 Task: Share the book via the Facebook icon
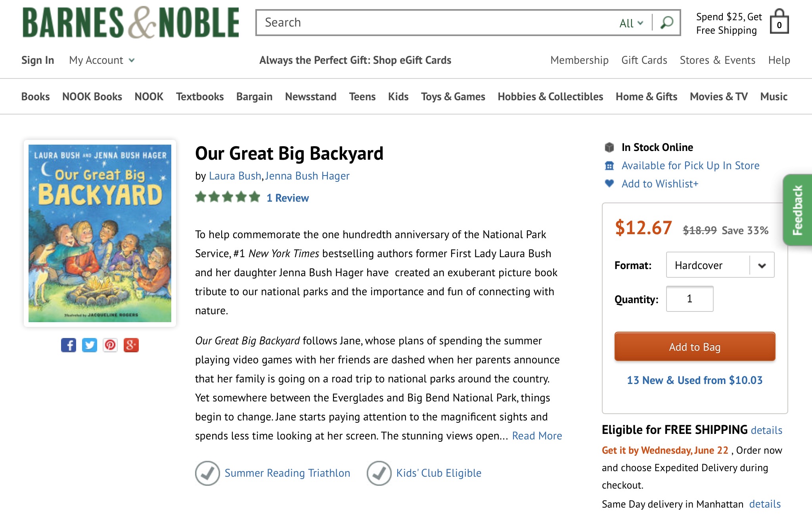[69, 345]
